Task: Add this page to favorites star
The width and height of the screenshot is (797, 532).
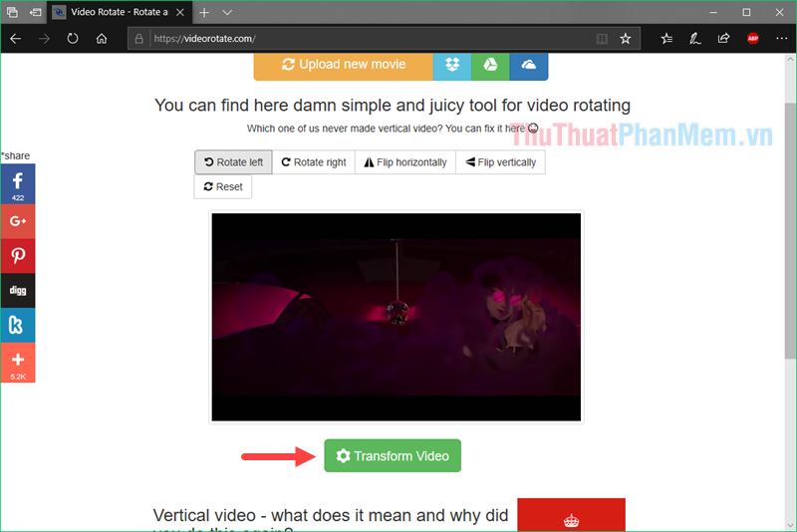Action: [626, 39]
